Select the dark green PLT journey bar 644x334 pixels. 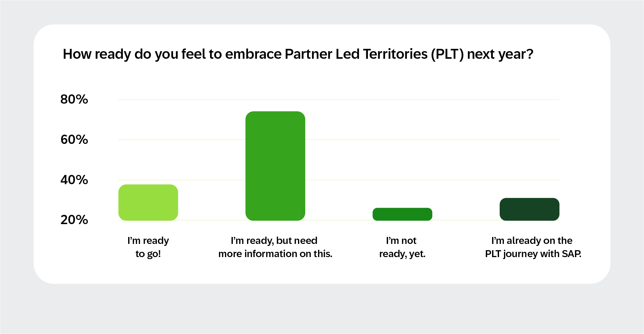pos(529,209)
